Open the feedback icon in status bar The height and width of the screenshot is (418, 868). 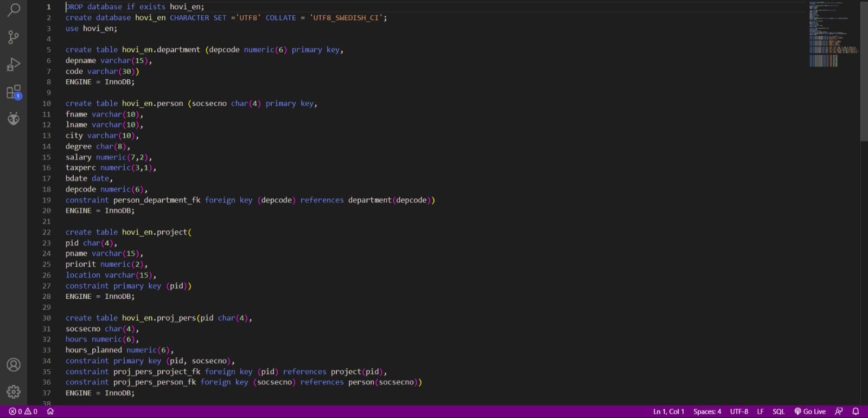coord(839,411)
